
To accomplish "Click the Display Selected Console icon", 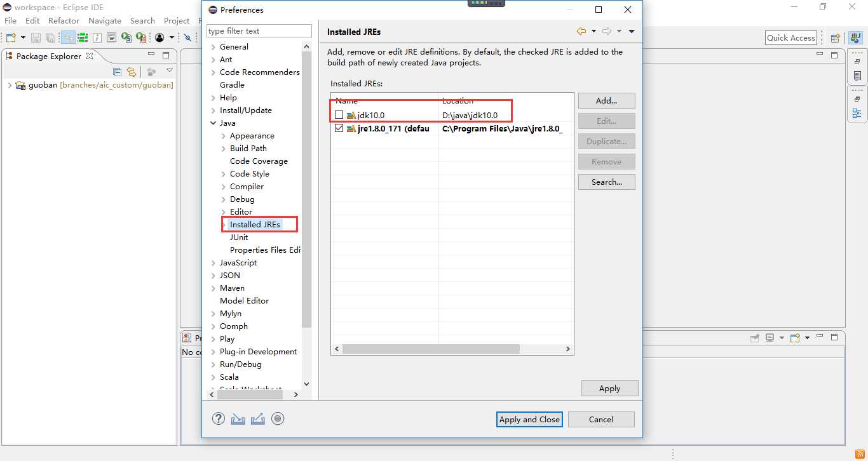I will [x=770, y=338].
